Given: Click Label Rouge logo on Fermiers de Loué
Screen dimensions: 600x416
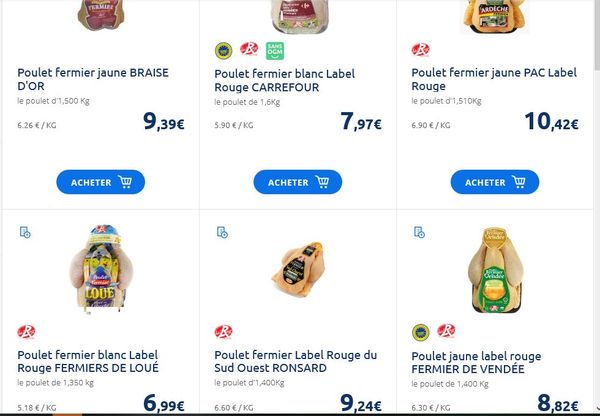Looking at the screenshot, I should (x=26, y=331).
